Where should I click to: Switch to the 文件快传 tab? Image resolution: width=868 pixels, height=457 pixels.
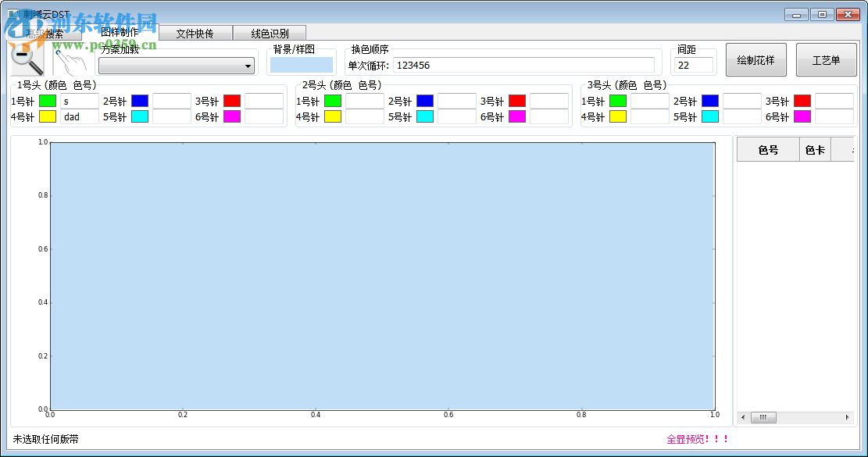coord(195,33)
